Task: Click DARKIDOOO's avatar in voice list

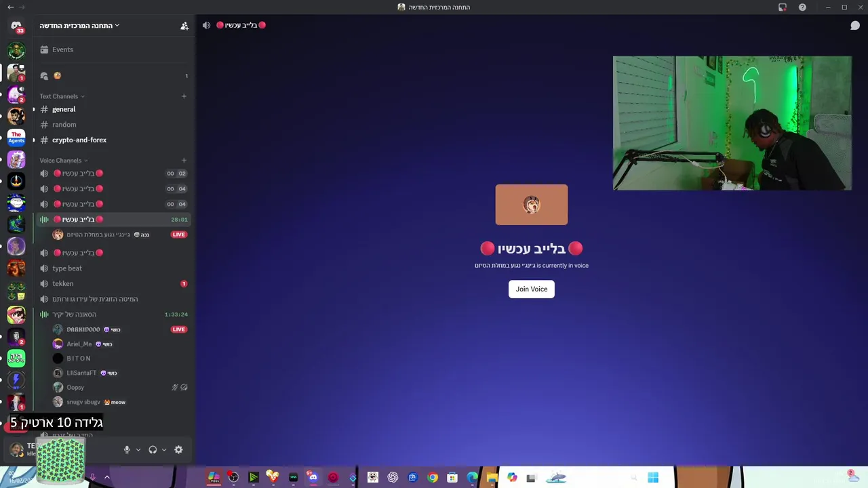Action: [x=58, y=329]
